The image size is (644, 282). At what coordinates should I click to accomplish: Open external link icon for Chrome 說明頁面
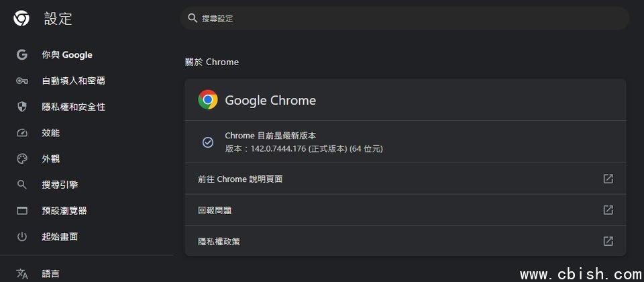pyautogui.click(x=608, y=179)
